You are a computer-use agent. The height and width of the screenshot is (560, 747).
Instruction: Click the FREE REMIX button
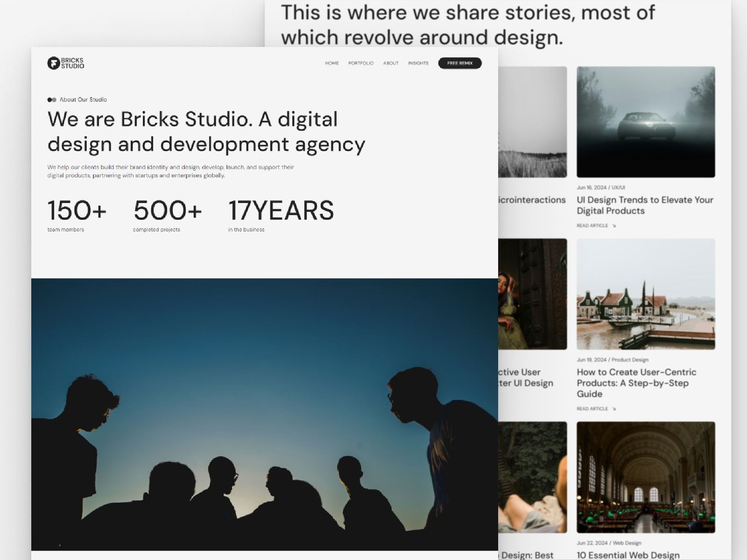coord(460,63)
